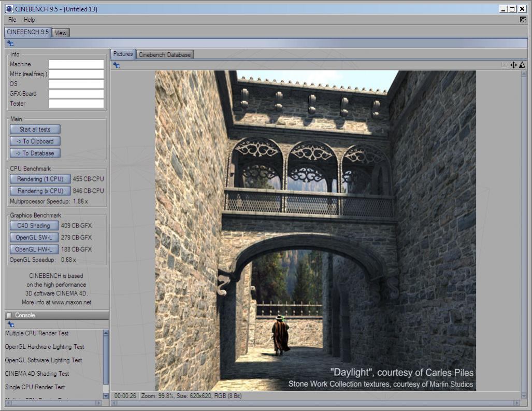Click the Start all tests button
Screen dimensions: 532x411
35,129
